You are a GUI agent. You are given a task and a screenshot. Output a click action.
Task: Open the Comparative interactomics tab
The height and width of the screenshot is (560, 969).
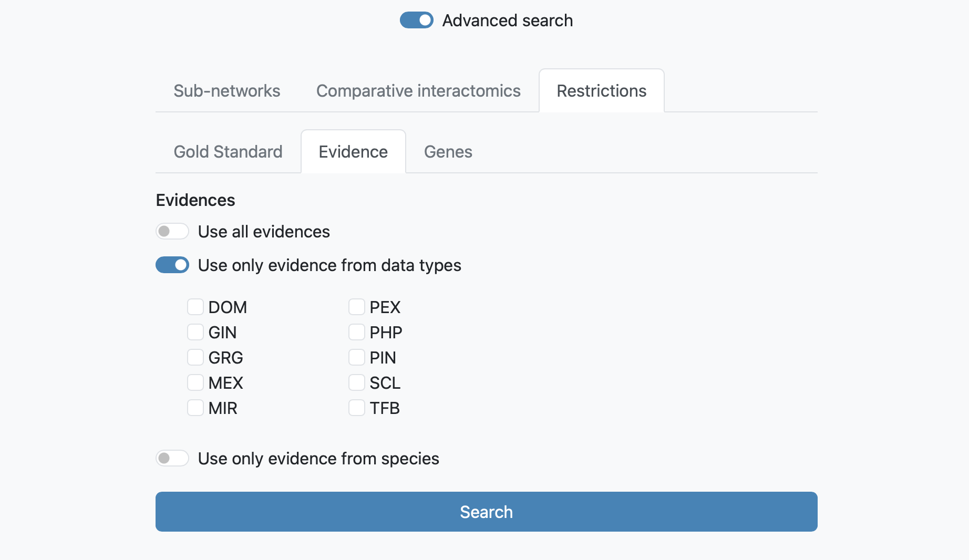tap(418, 91)
